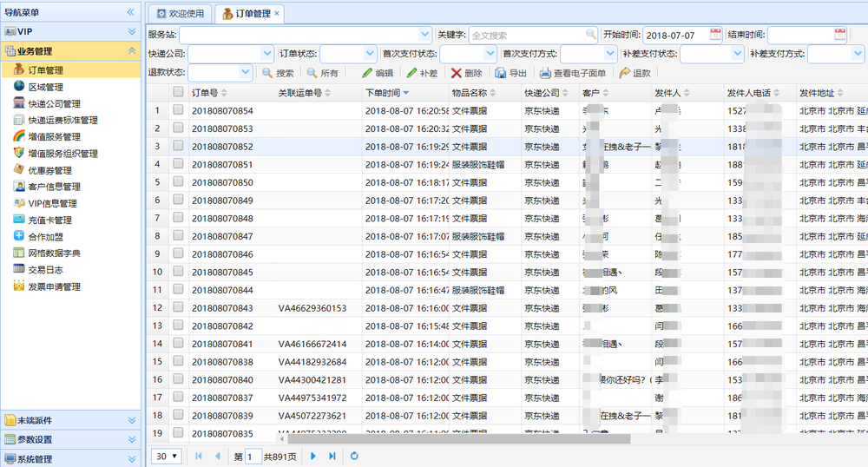The image size is (868, 467).
Task: Click the magnifier in 关键字 search box
Action: click(x=590, y=35)
